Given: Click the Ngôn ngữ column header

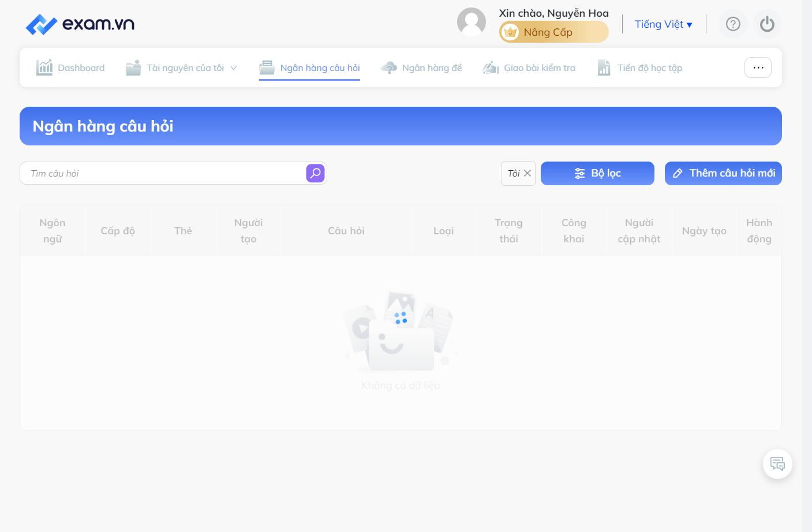Looking at the screenshot, I should (x=53, y=231).
